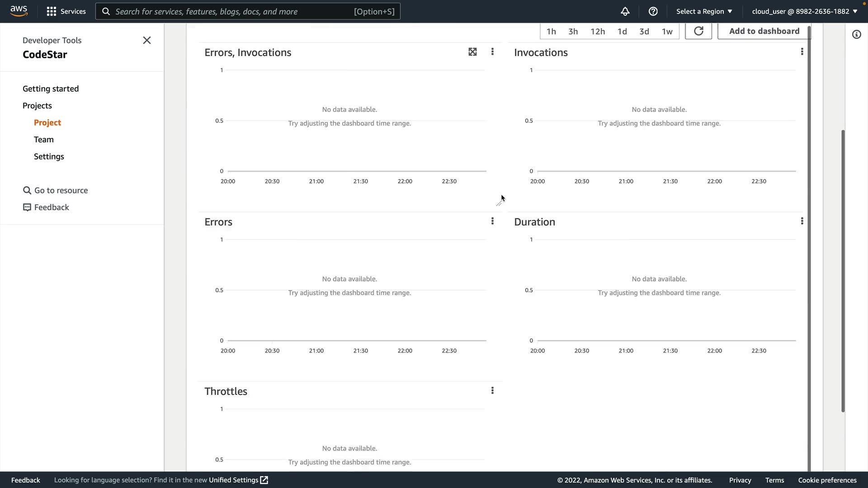Open the Throttles widget actions menu
Image resolution: width=868 pixels, height=488 pixels.
pyautogui.click(x=492, y=390)
